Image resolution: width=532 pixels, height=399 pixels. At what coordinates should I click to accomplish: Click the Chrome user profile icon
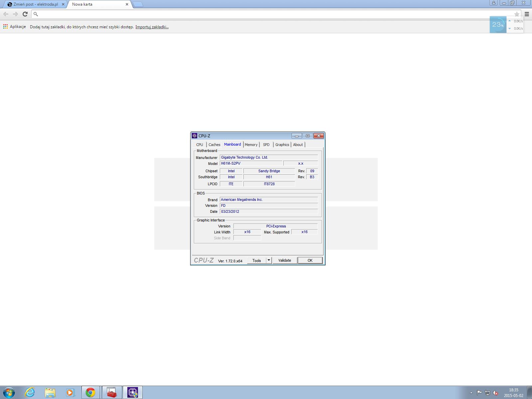tap(494, 3)
